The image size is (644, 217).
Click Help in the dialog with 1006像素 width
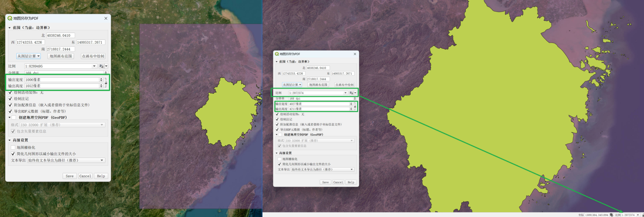[x=101, y=176]
